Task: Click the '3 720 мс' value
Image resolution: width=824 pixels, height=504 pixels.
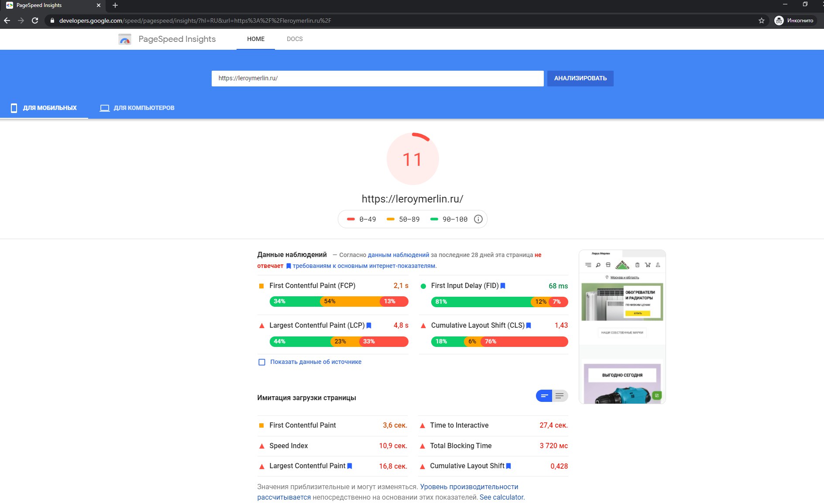Action: click(553, 446)
